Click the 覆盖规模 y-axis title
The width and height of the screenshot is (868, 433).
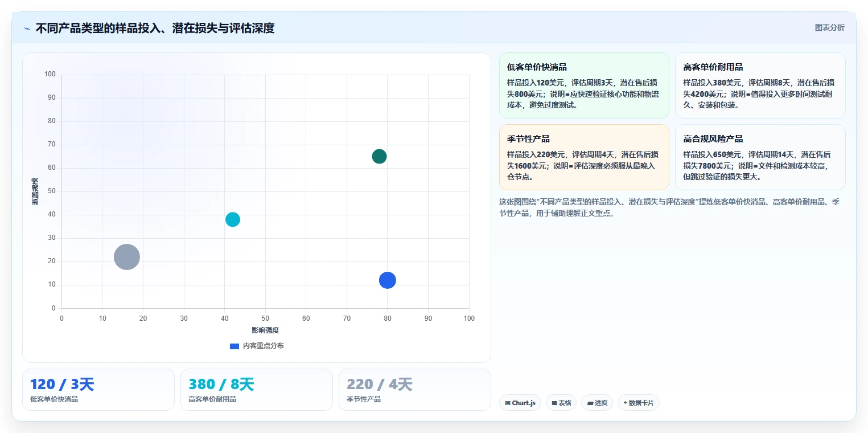tap(35, 191)
